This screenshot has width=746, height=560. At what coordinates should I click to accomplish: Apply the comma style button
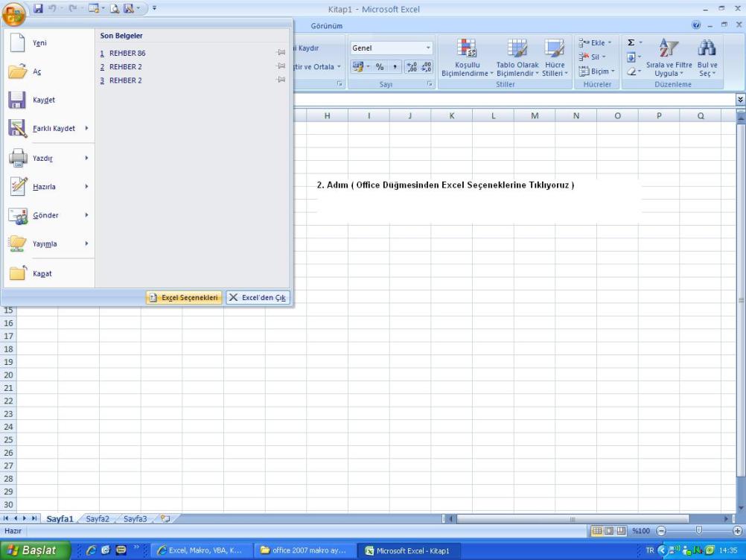click(395, 67)
